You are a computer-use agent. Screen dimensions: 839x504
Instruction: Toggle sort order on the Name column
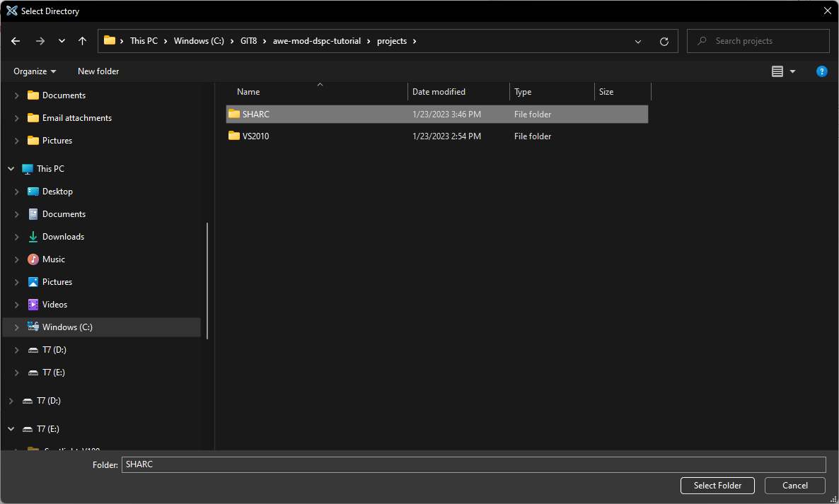pyautogui.click(x=248, y=91)
